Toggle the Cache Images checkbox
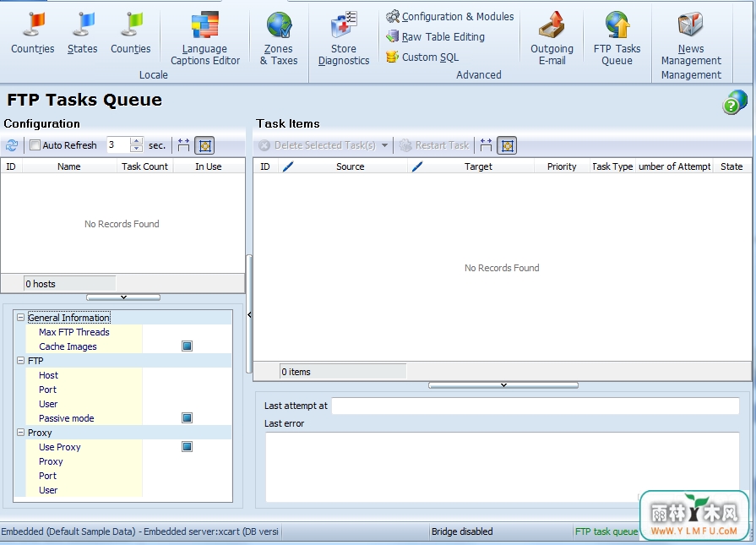The height and width of the screenshot is (545, 756). pos(187,346)
